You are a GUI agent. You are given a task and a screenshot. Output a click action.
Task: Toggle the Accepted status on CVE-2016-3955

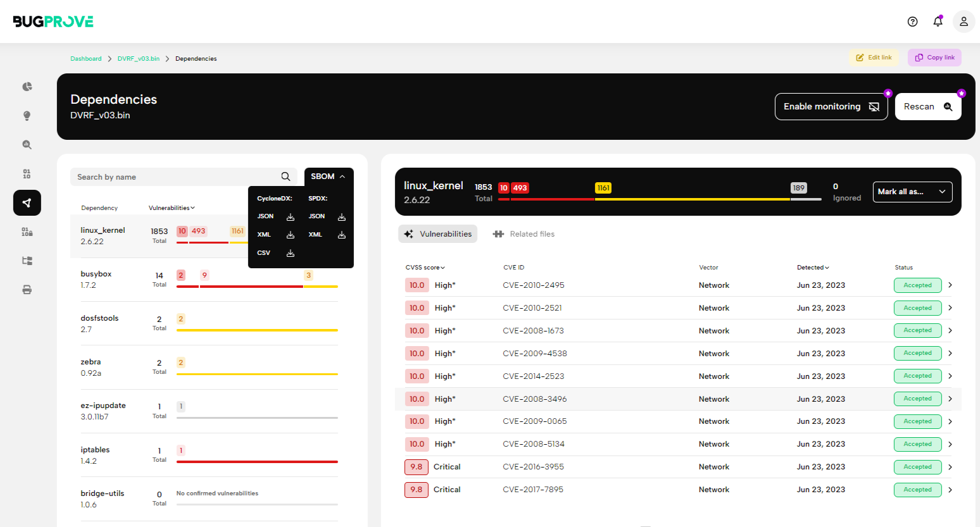point(917,466)
